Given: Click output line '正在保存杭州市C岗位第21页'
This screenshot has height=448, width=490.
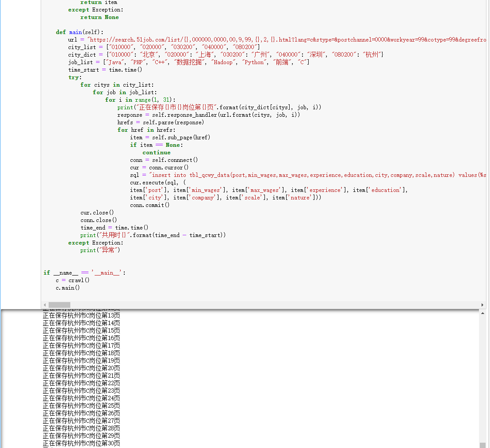Looking at the screenshot, I should pyautogui.click(x=81, y=375).
